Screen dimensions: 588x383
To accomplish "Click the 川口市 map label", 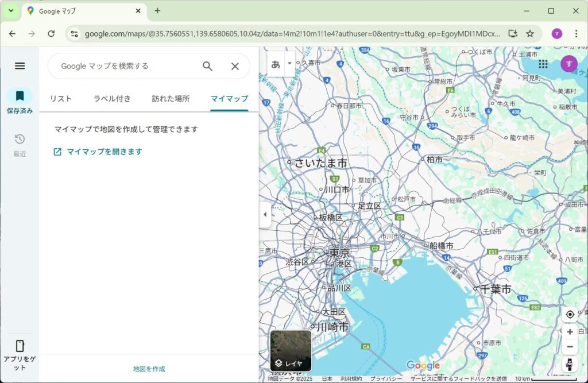I will [x=336, y=190].
